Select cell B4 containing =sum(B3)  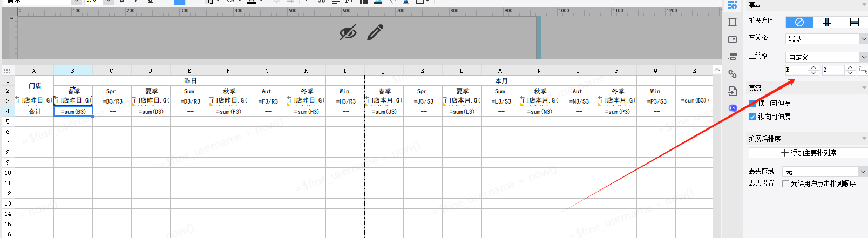[73, 111]
